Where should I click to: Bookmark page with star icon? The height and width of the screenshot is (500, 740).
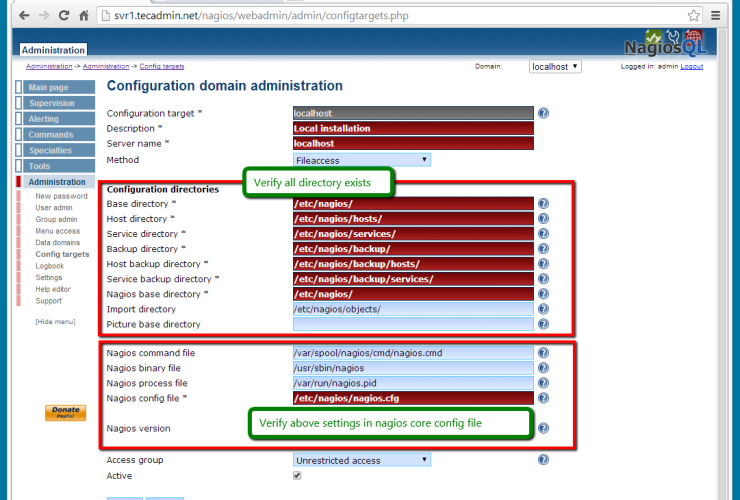694,16
